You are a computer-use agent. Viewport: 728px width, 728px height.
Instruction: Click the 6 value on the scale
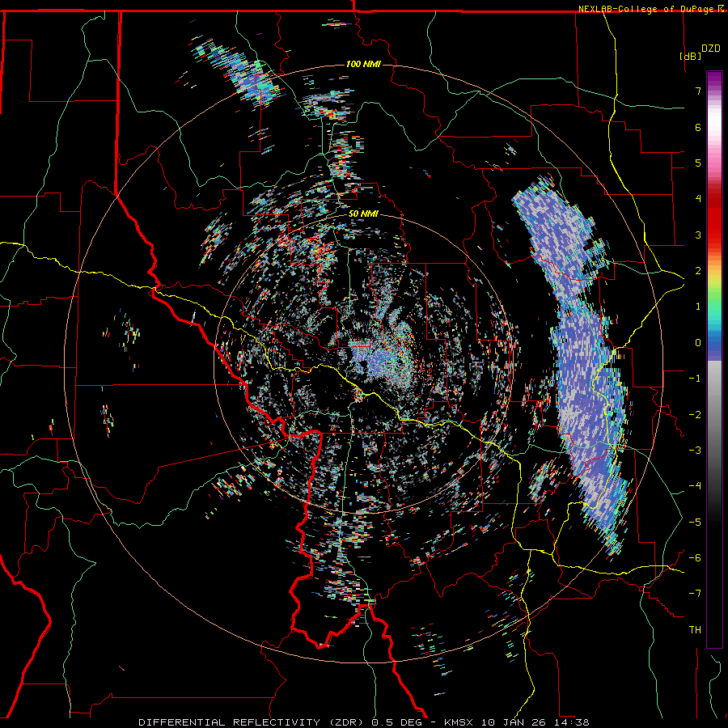coord(698,127)
